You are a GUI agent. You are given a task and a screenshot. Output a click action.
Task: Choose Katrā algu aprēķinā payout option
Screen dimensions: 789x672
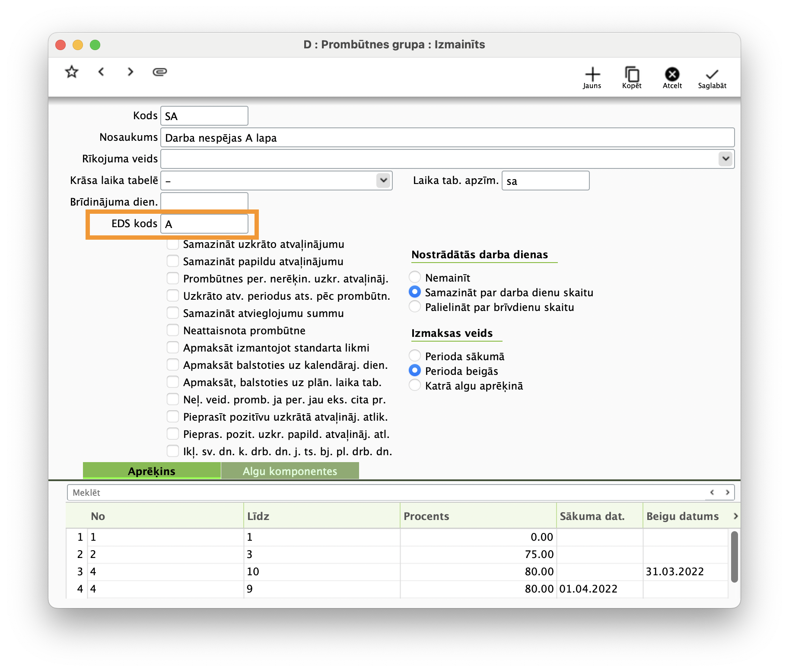[x=415, y=385]
